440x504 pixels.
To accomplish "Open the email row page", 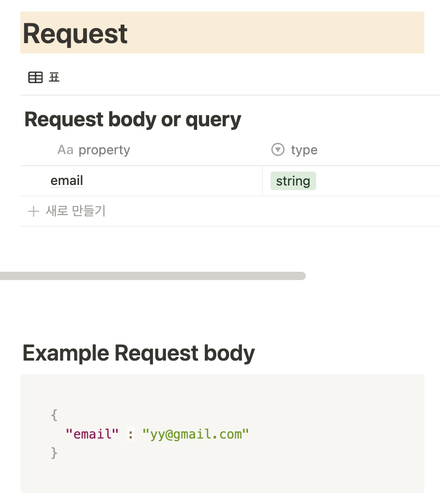I will pyautogui.click(x=67, y=181).
